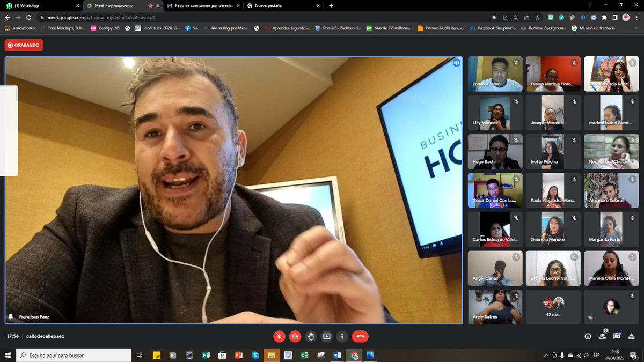Screen dimensions: 644x362
Task: Select Alejandro Solares participant tile
Action: tap(611, 190)
